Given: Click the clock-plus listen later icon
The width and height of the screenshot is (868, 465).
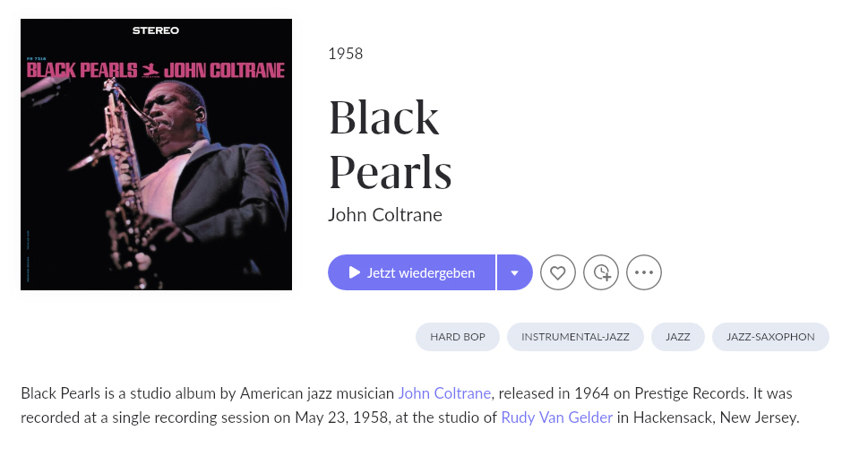Looking at the screenshot, I should click(x=601, y=272).
